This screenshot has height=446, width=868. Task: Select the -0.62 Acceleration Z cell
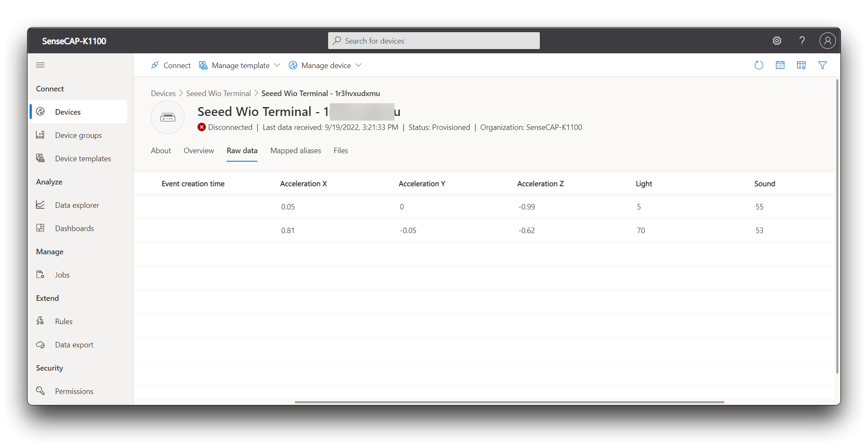[526, 231]
